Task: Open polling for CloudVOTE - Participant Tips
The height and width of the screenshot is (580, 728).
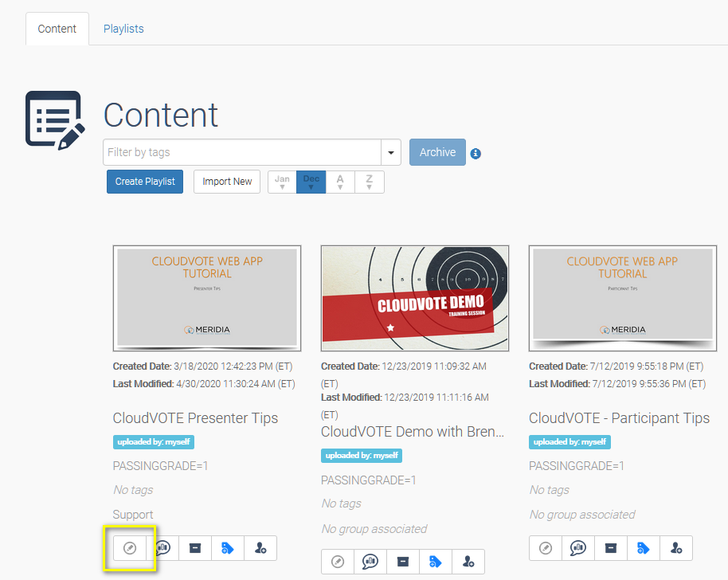Action: 578,548
